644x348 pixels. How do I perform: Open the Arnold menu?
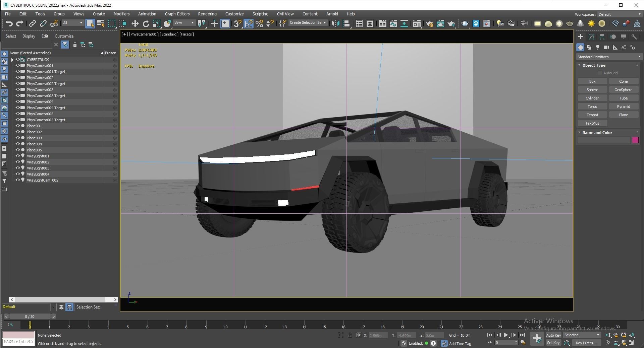click(332, 14)
